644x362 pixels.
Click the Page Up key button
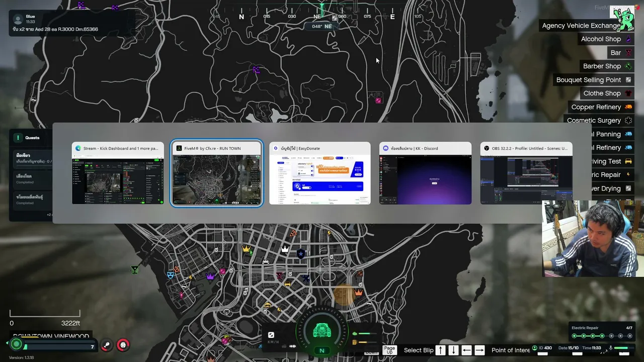[x=389, y=350]
